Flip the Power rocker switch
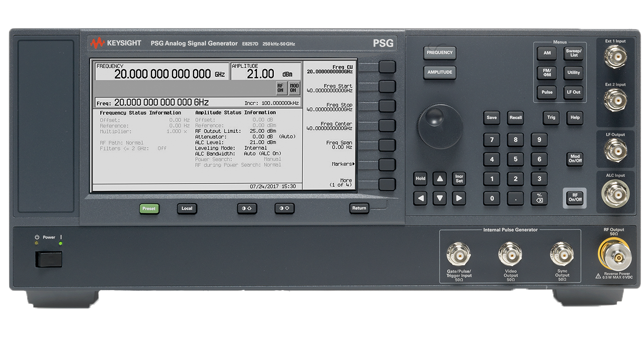This screenshot has width=644, height=362. tap(48, 259)
